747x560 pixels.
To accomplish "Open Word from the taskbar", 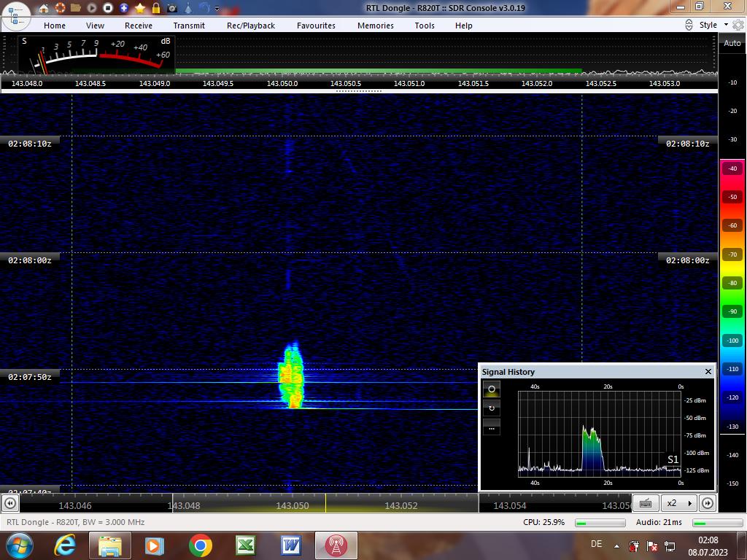I will [290, 545].
